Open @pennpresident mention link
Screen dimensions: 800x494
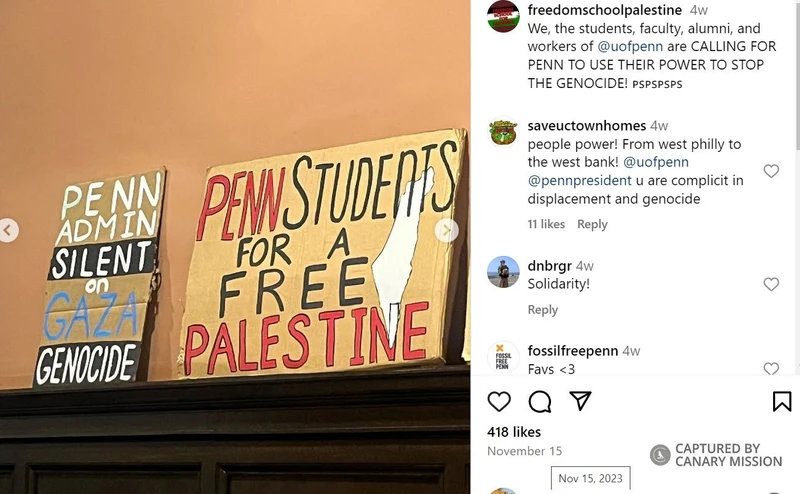(x=579, y=181)
